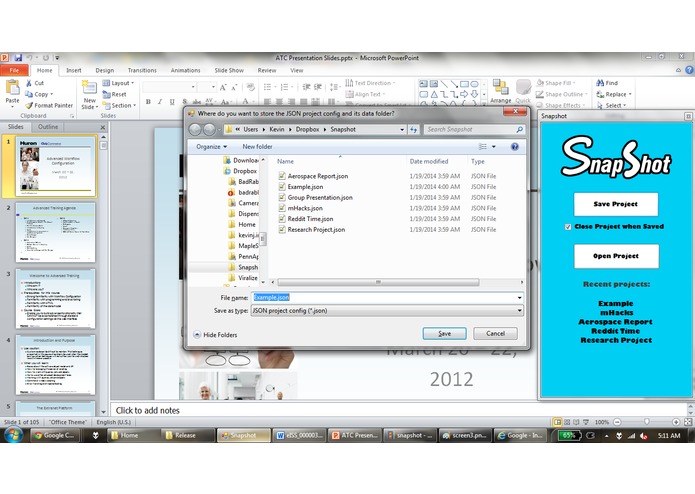Click the Save icon in Quick Access Toolbar
The height and width of the screenshot is (494, 695).
point(18,58)
